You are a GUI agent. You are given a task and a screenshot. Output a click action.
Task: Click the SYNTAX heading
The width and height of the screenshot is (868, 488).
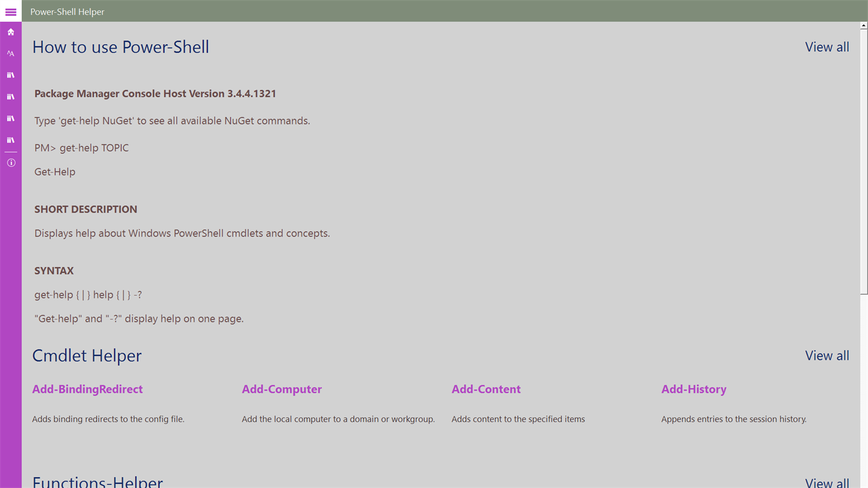point(54,271)
